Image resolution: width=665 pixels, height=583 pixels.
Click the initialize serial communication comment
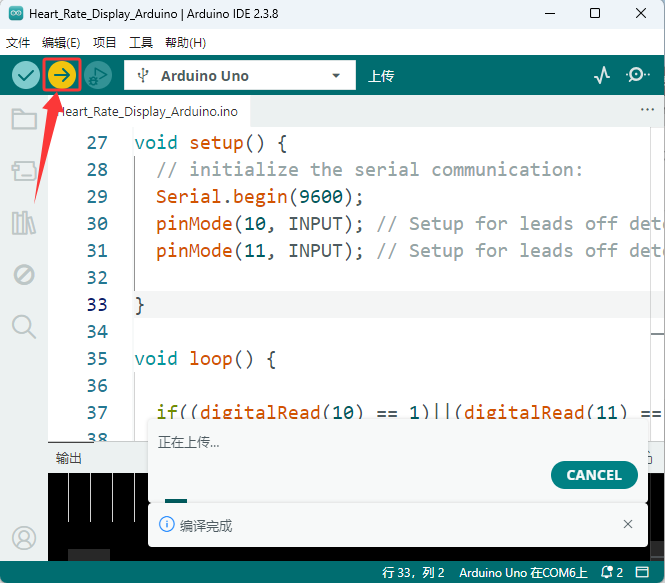pos(369,170)
